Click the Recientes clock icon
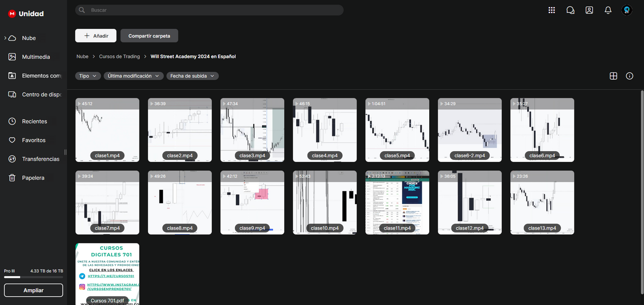 pos(12,121)
